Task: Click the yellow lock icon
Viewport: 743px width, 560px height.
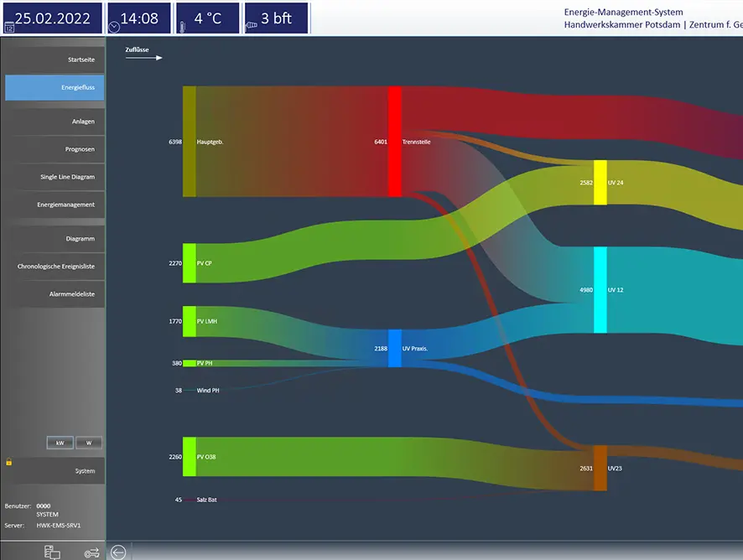Action: tap(8, 461)
